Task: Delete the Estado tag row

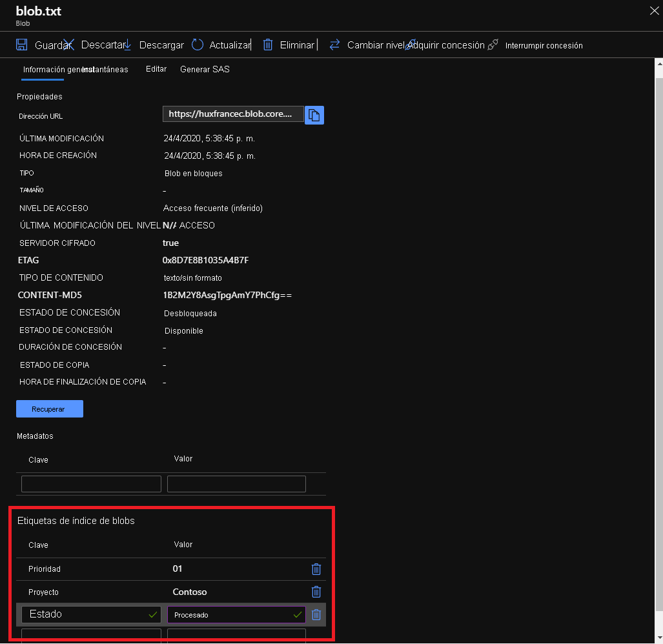Action: pos(316,614)
